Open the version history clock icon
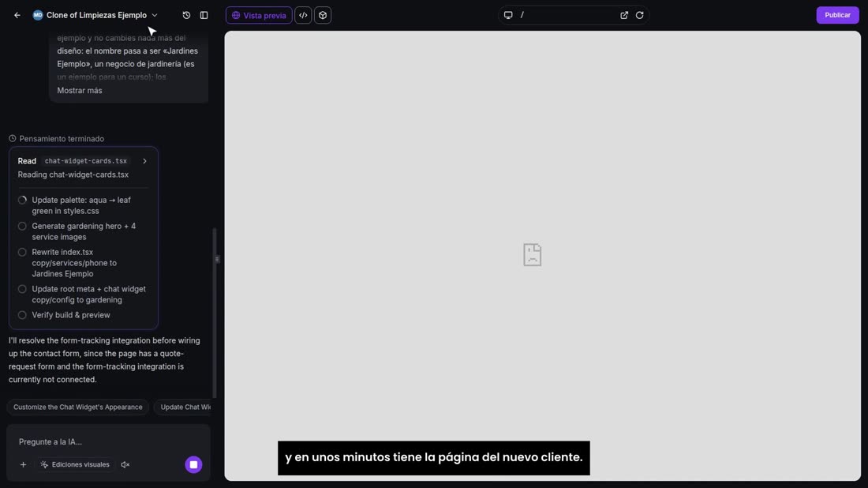 [186, 16]
